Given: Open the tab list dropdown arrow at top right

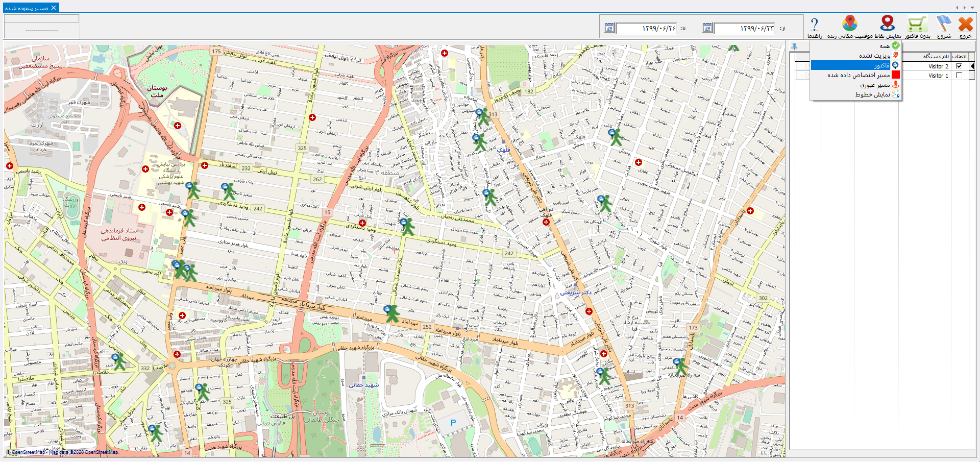Looking at the screenshot, I should [971, 8].
